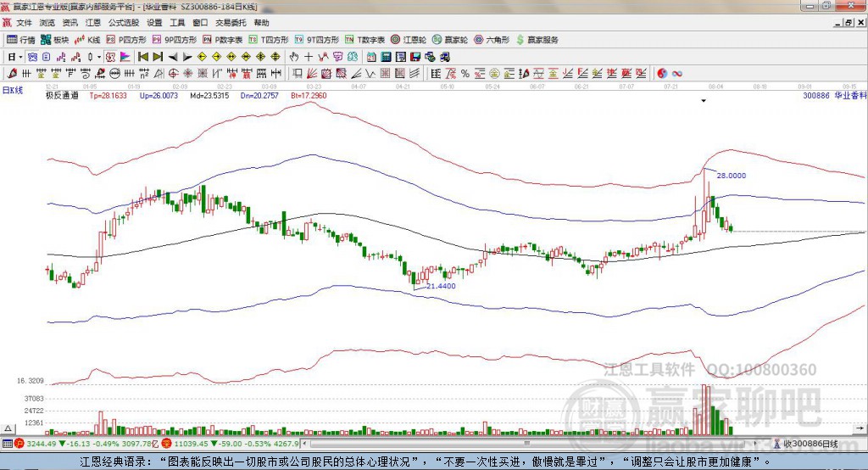Select the crosshair cursor tool
868x470 pixels.
[309, 57]
